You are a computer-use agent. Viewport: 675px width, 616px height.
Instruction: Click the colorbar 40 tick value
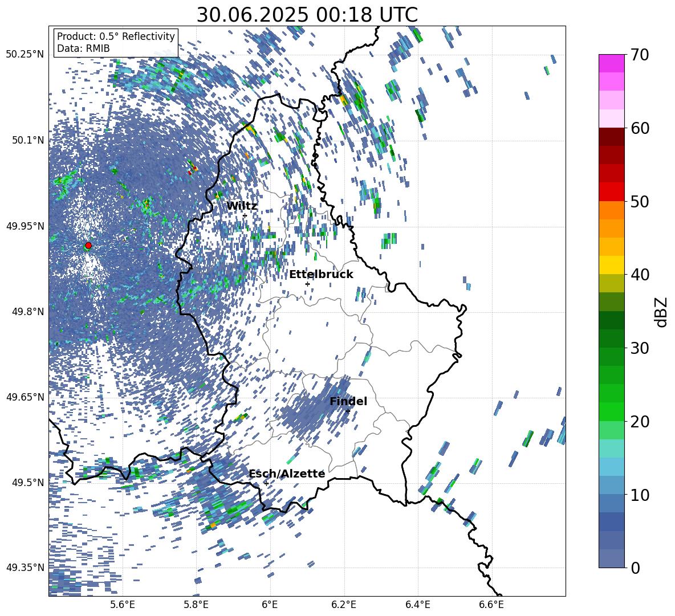640,275
